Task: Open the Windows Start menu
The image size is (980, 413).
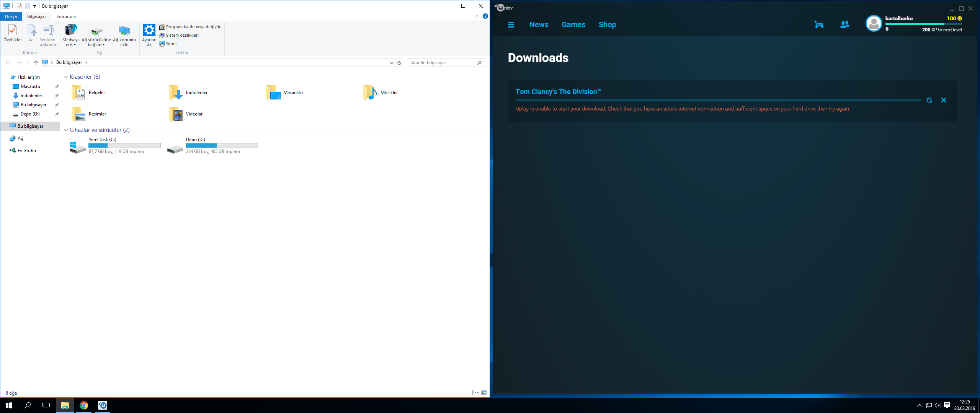Action: point(9,405)
